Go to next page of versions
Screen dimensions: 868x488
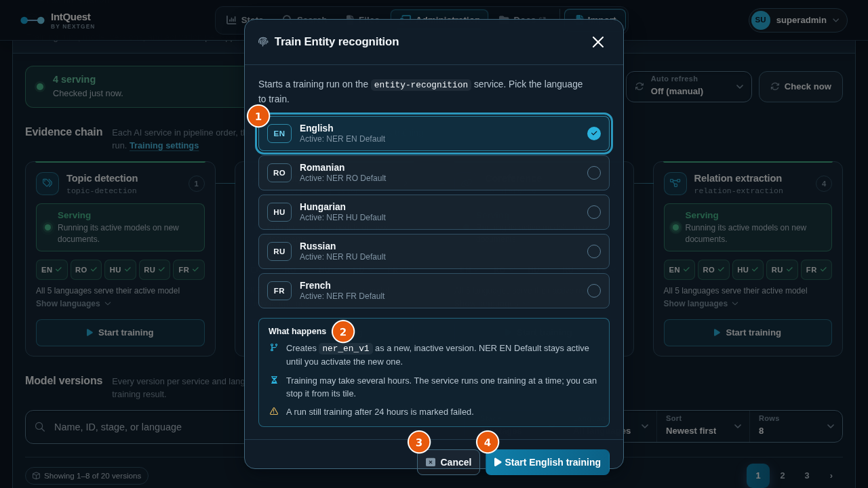click(x=831, y=476)
